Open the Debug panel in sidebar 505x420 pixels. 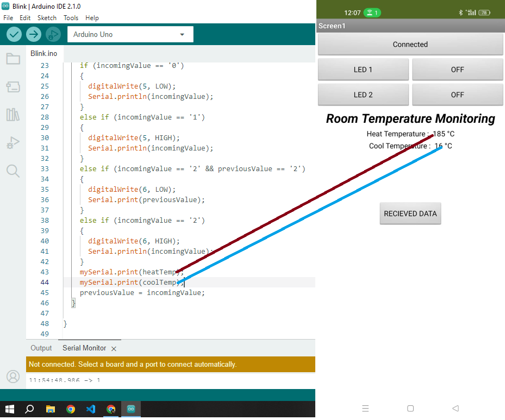tap(13, 143)
